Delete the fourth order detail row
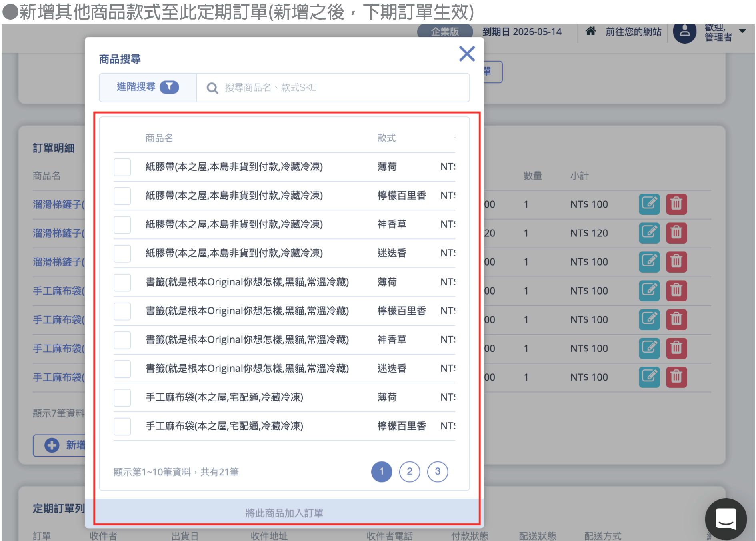 click(x=676, y=291)
